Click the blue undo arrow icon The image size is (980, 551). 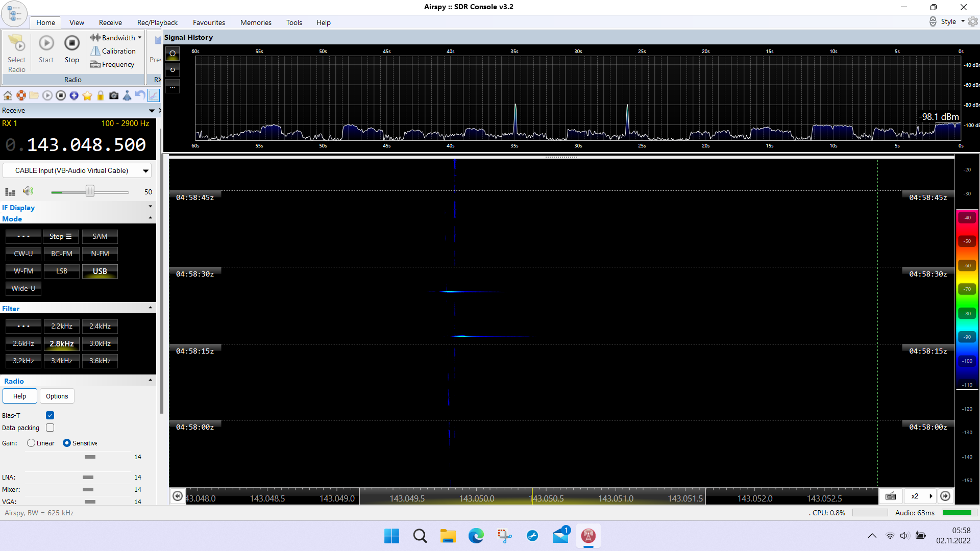[x=140, y=95]
